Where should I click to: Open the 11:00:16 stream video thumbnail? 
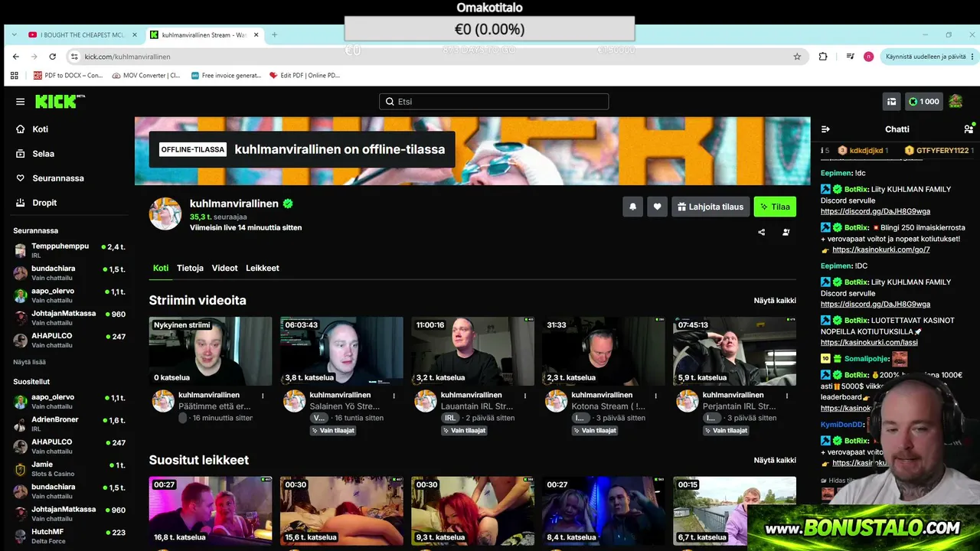tap(472, 351)
